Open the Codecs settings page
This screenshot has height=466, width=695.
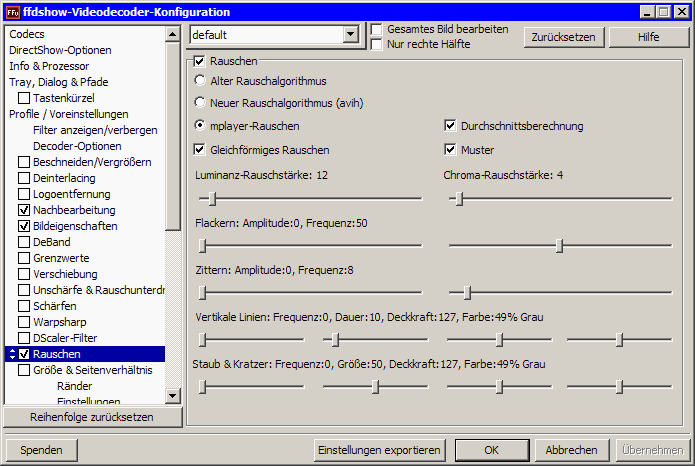[28, 34]
